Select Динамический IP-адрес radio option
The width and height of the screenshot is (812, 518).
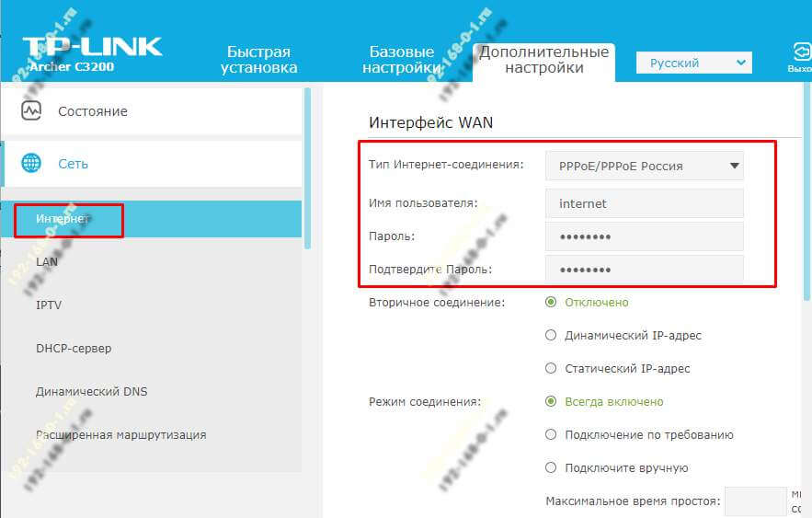pyautogui.click(x=551, y=335)
